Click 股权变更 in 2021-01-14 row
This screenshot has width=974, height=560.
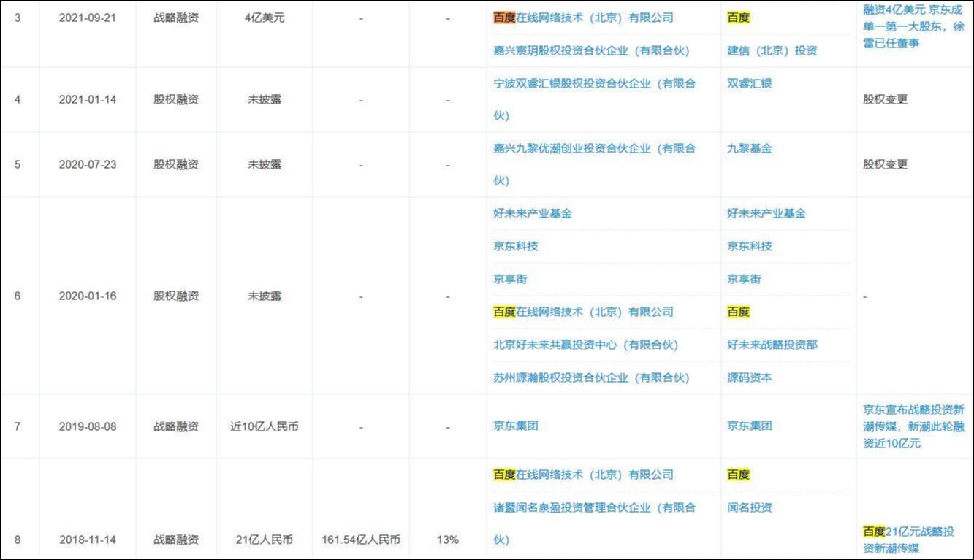[885, 99]
